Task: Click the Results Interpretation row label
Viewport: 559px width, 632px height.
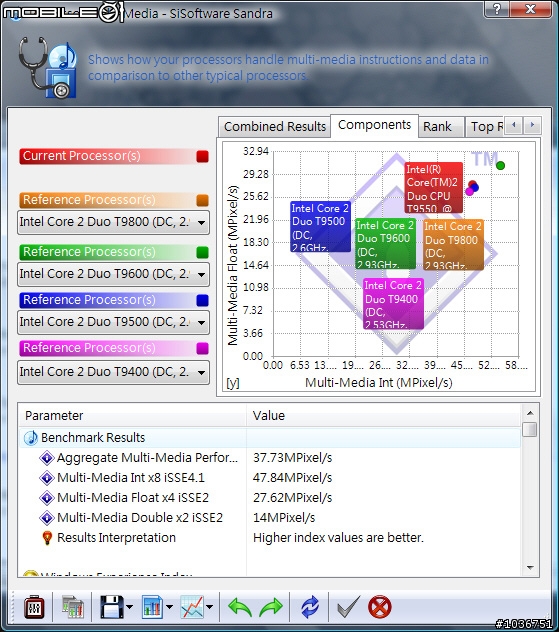Action: click(116, 538)
